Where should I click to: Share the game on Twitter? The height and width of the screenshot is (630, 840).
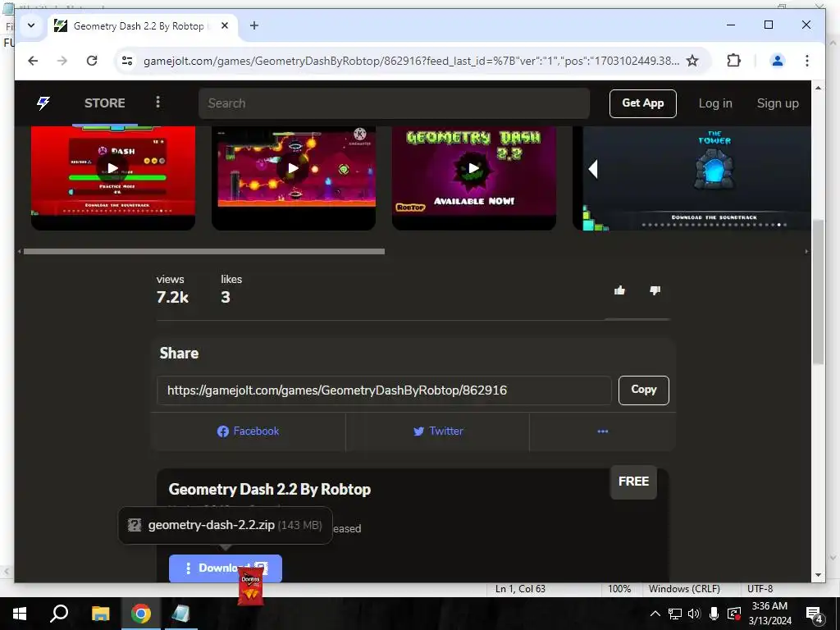click(438, 431)
